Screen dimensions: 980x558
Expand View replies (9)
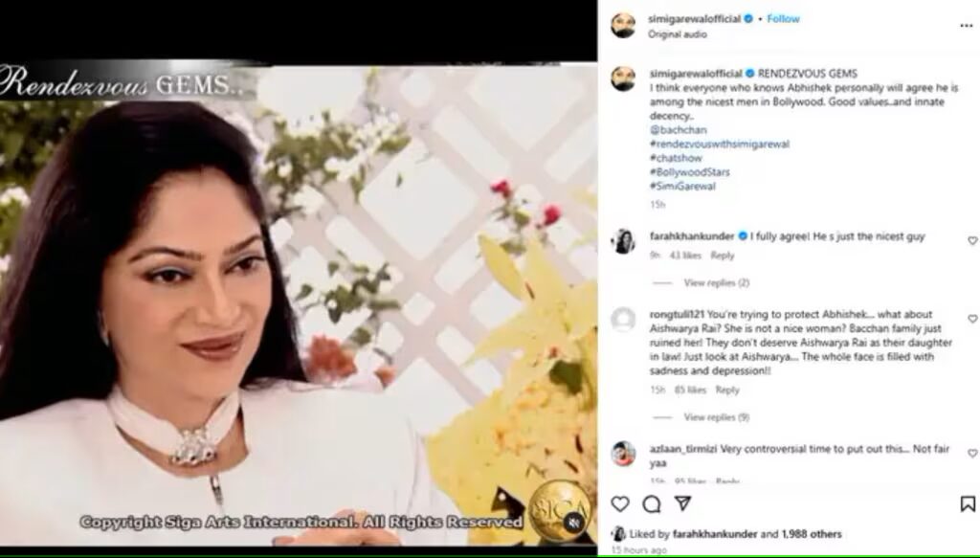coord(716,417)
